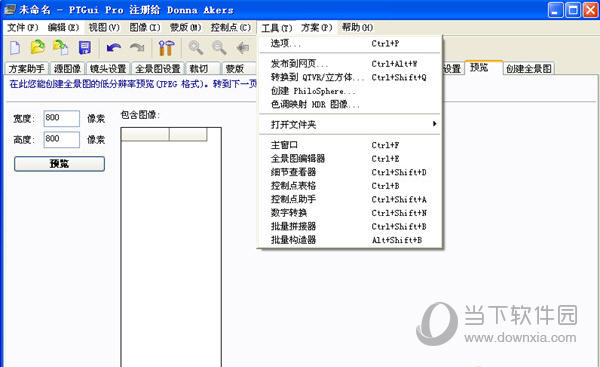Open 全景图编辑器 from the menu
Image resolution: width=600 pixels, height=367 pixels.
click(x=350, y=158)
